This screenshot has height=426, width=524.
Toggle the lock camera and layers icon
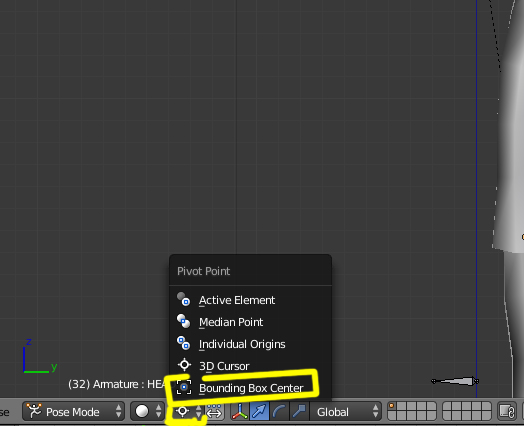point(507,411)
